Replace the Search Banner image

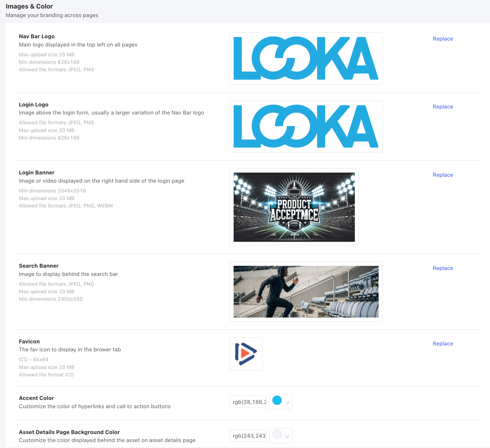tap(443, 268)
